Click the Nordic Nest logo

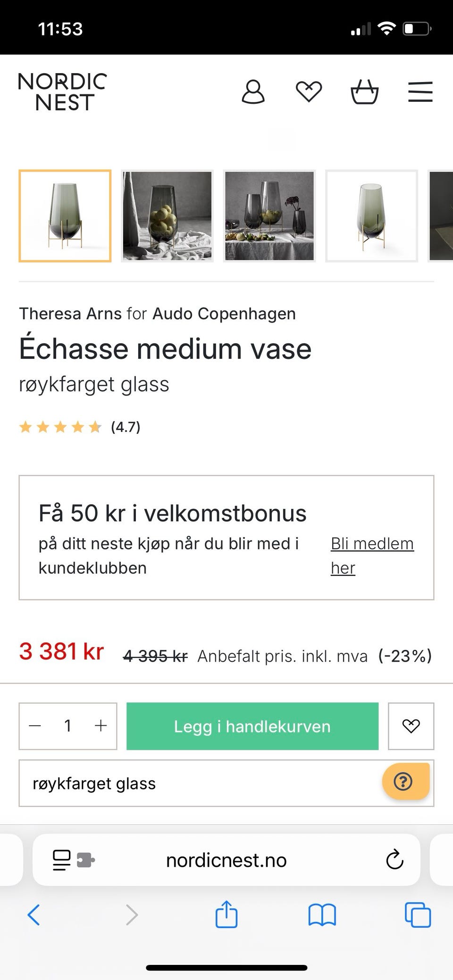[x=62, y=92]
